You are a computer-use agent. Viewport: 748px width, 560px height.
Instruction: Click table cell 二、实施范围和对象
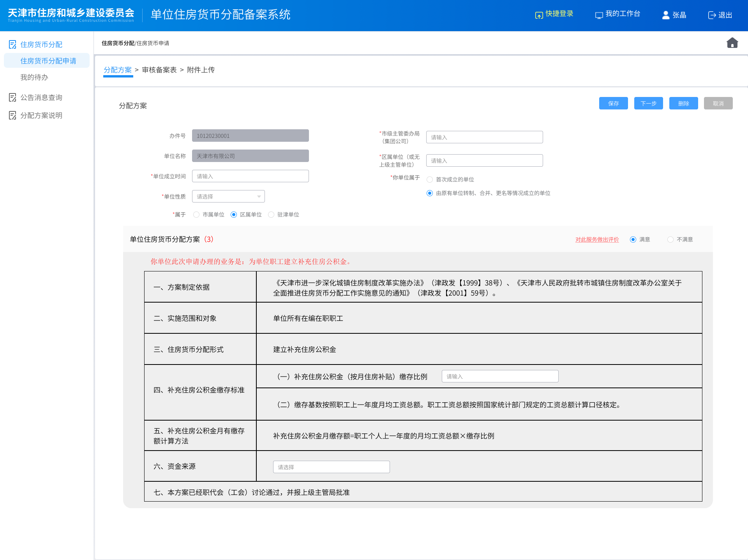click(x=200, y=318)
